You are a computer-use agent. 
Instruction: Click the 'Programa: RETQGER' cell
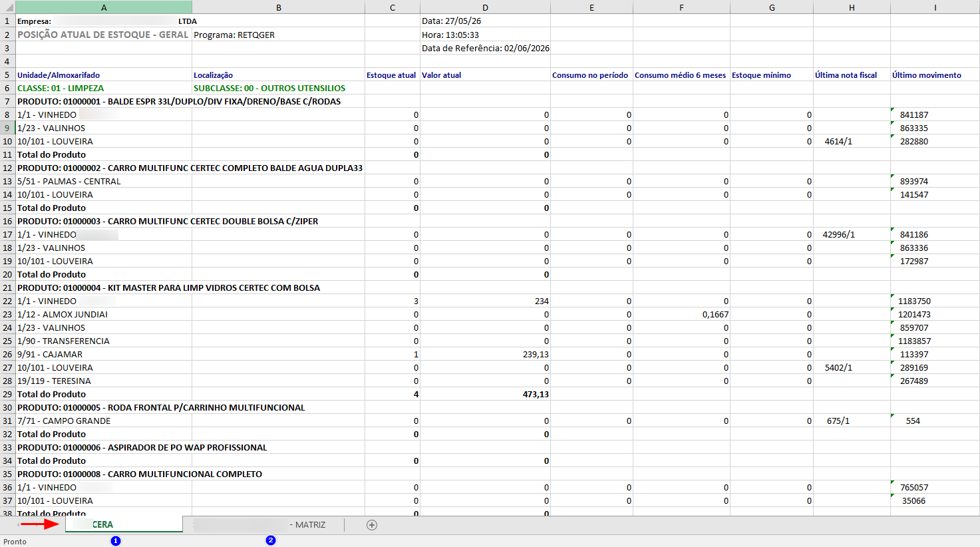coord(278,35)
